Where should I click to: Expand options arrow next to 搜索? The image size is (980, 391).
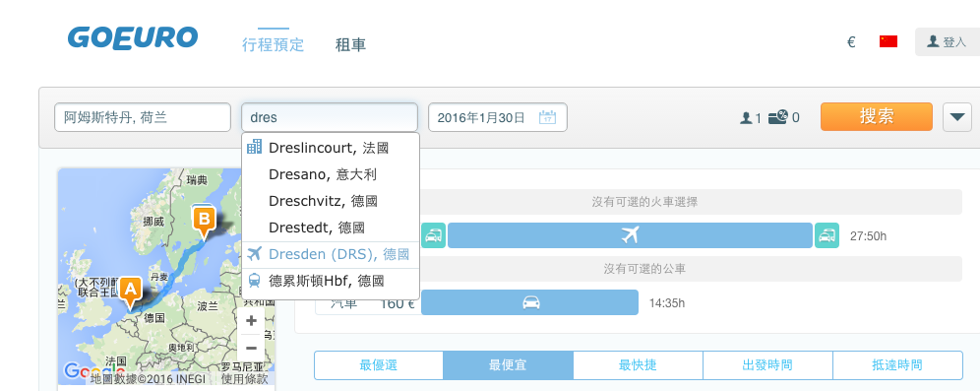point(956,117)
